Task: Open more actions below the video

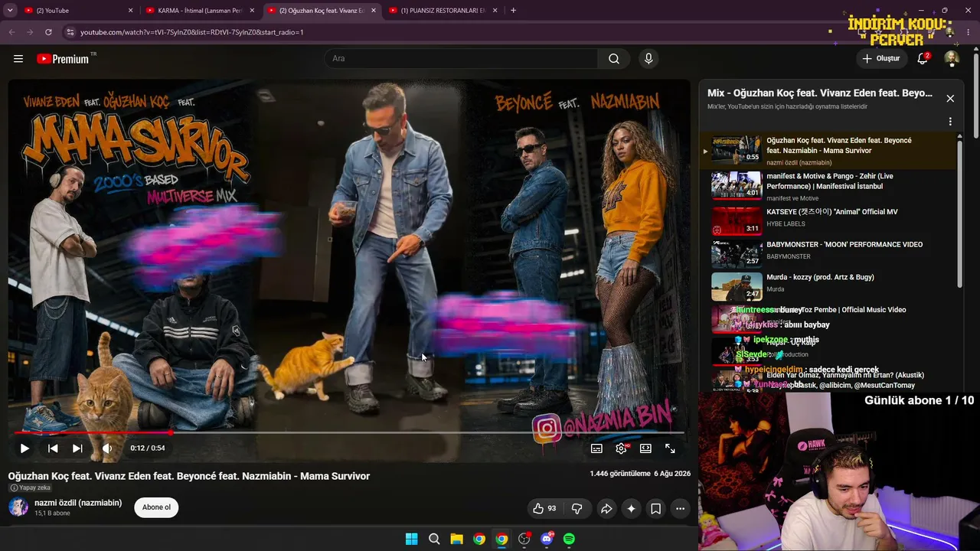Action: 680,508
